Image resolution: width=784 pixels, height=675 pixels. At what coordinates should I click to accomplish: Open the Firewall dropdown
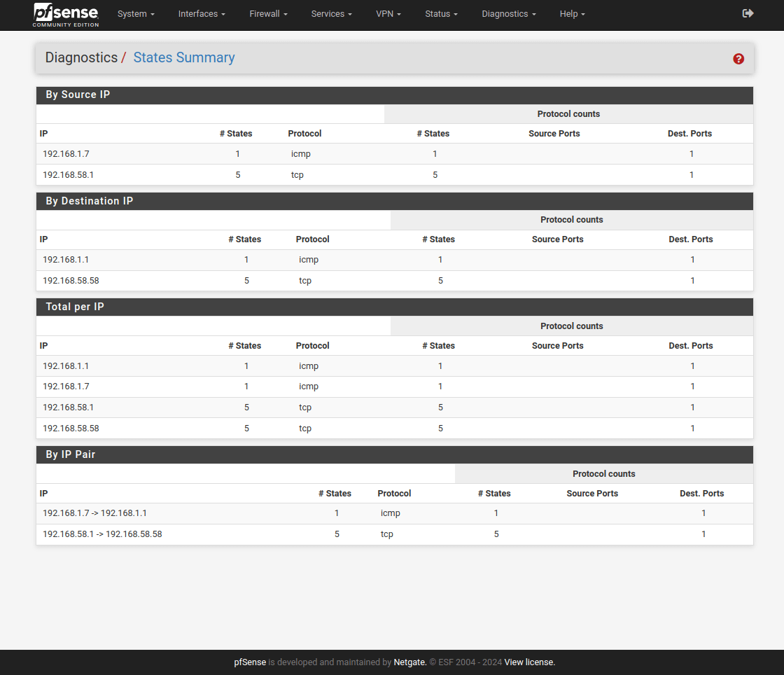(x=268, y=14)
